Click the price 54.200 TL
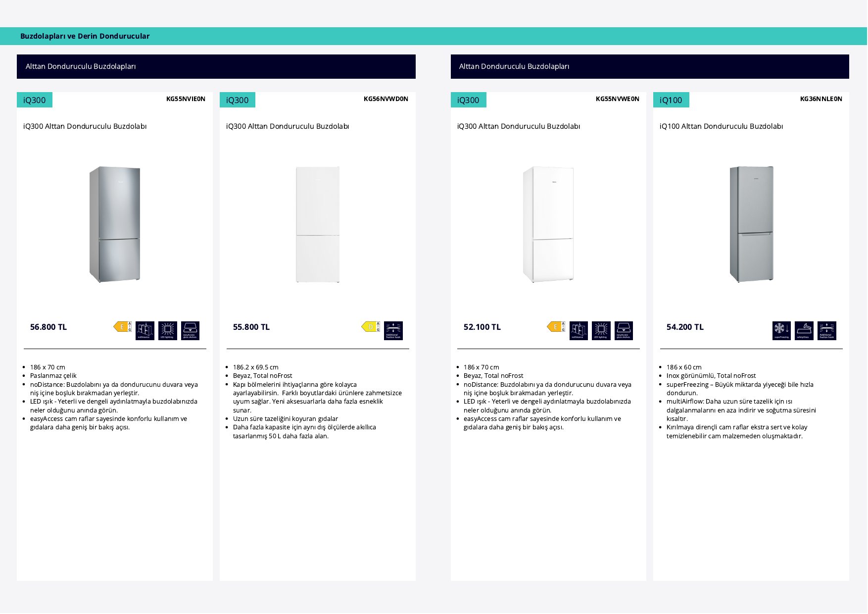Screen dimensions: 868x614 pyautogui.click(x=685, y=327)
